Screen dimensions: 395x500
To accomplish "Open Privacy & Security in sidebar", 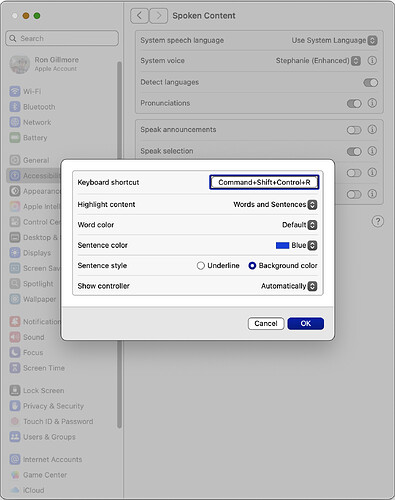I will 47,406.
